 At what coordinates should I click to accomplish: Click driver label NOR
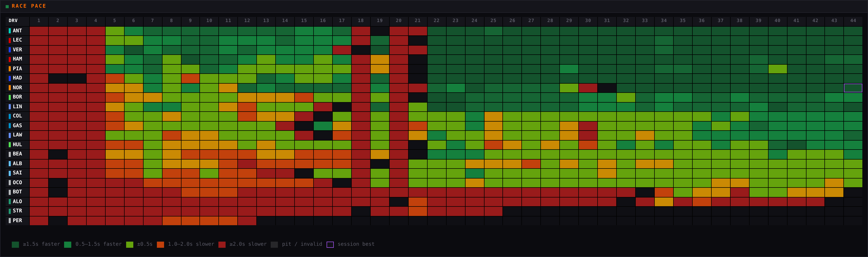17,88
